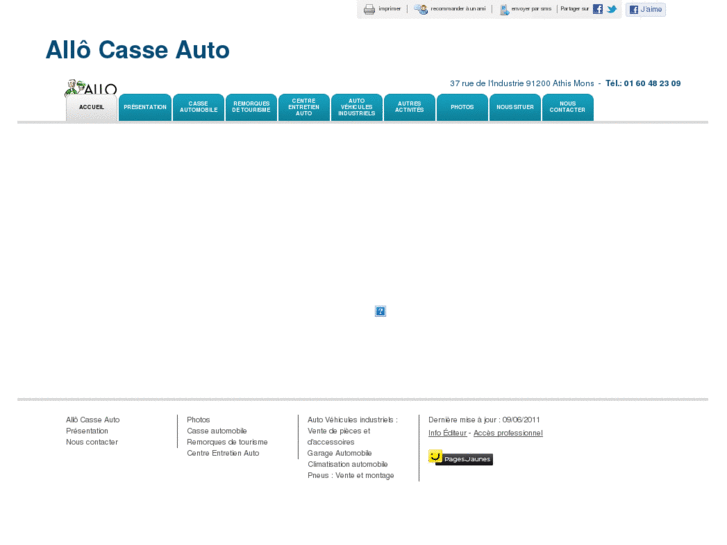727x545 pixels.
Task: Open footer link Remorques de tourisme
Action: coord(227,442)
